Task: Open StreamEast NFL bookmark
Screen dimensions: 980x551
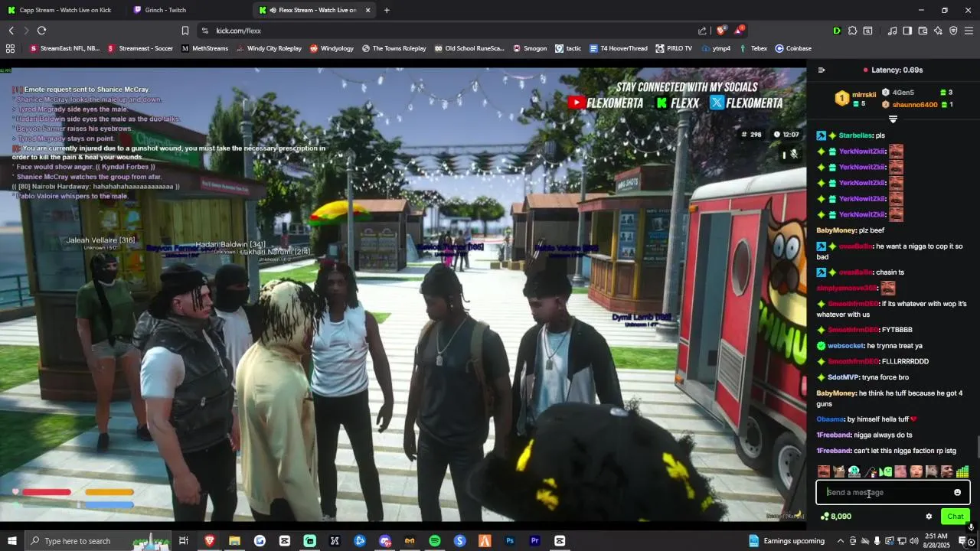Action: (x=64, y=48)
